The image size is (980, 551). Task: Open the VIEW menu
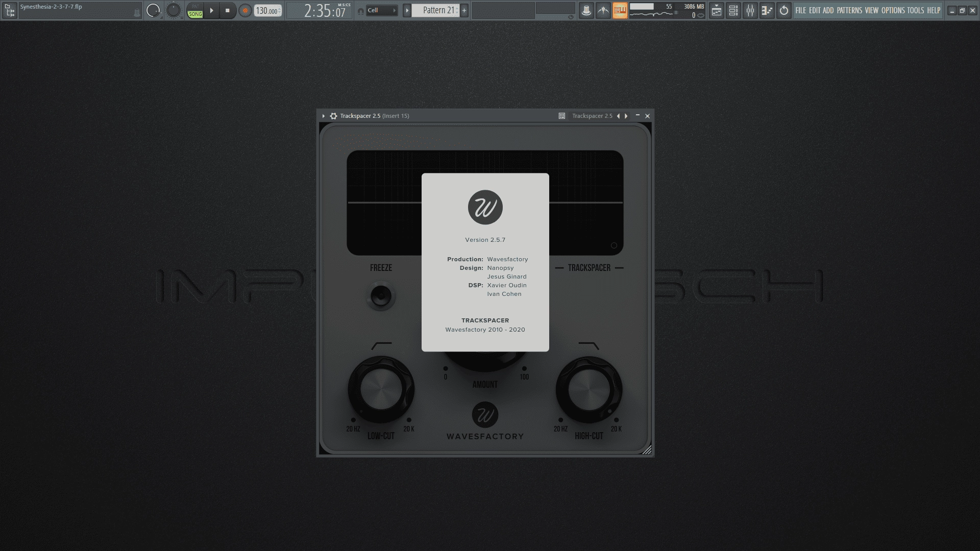coord(872,10)
